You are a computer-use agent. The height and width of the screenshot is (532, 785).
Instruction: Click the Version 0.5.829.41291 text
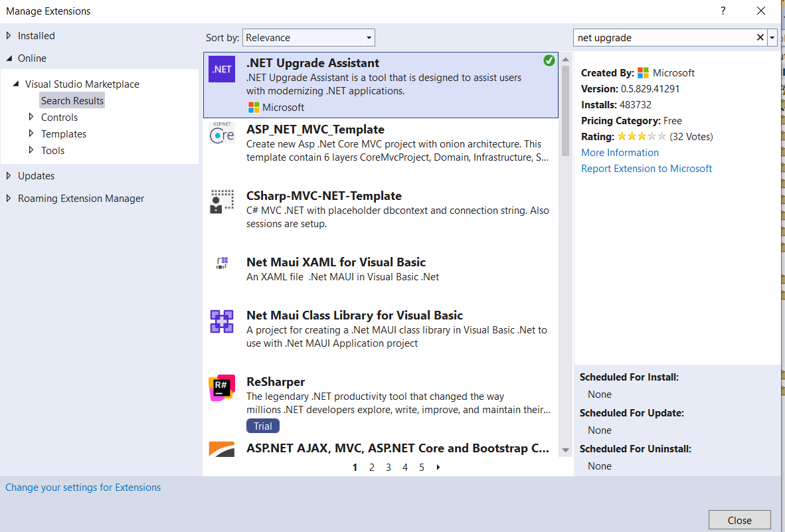coord(630,89)
